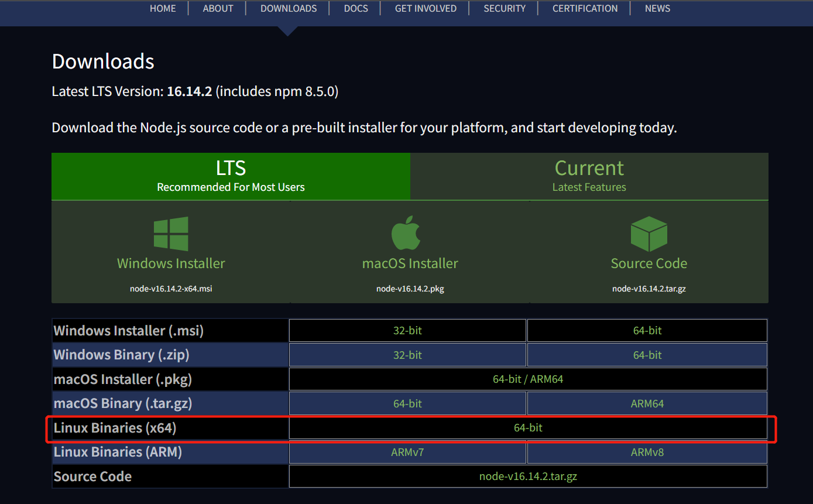Download macOS Installer 64-bit / ARM64
The image size is (813, 504).
click(x=528, y=379)
